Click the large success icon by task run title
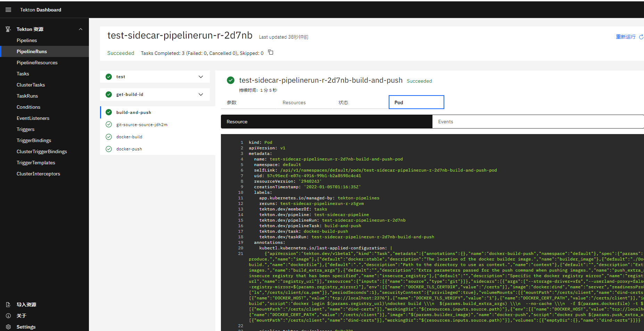 [231, 80]
